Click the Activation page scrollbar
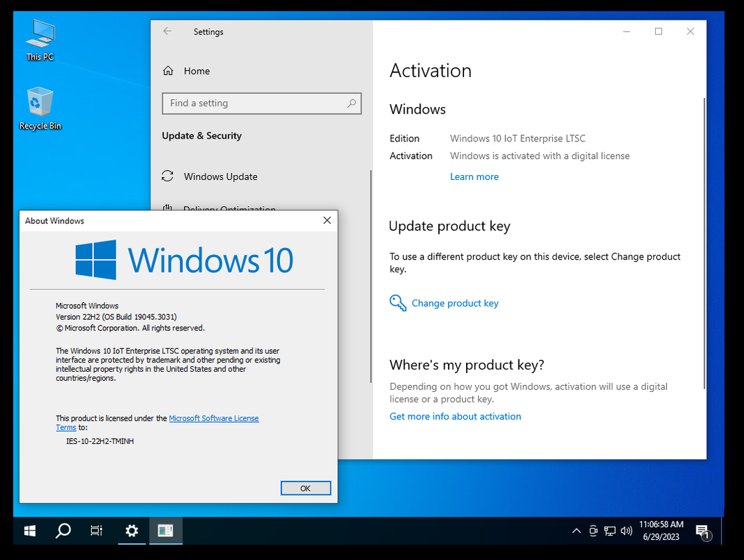Viewport: 744px width, 560px height. click(x=704, y=243)
